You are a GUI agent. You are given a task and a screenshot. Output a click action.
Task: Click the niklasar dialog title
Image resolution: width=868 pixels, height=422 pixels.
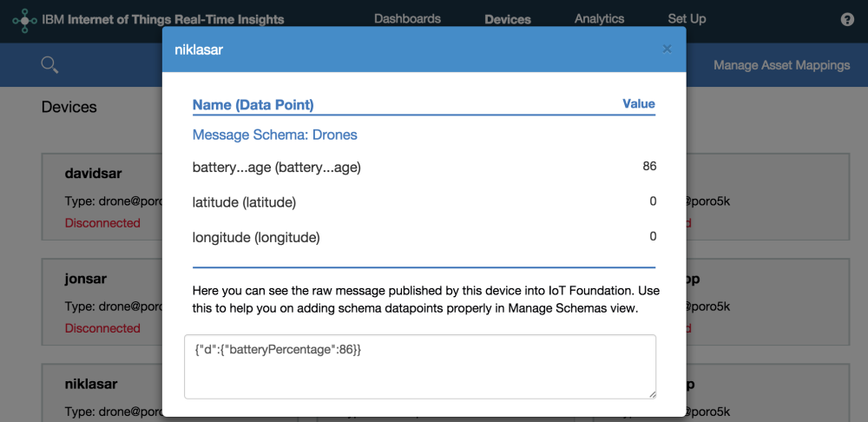(x=199, y=49)
